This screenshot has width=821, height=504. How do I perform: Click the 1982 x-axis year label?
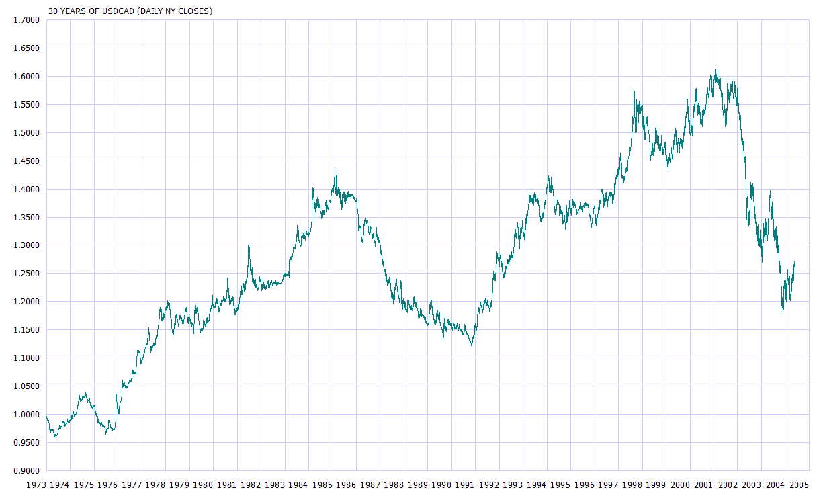[x=251, y=485]
